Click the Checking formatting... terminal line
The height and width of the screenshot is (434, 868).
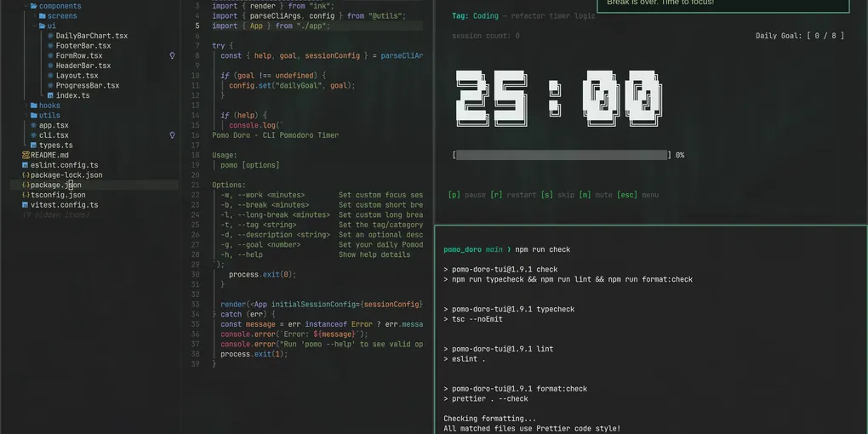click(x=490, y=419)
